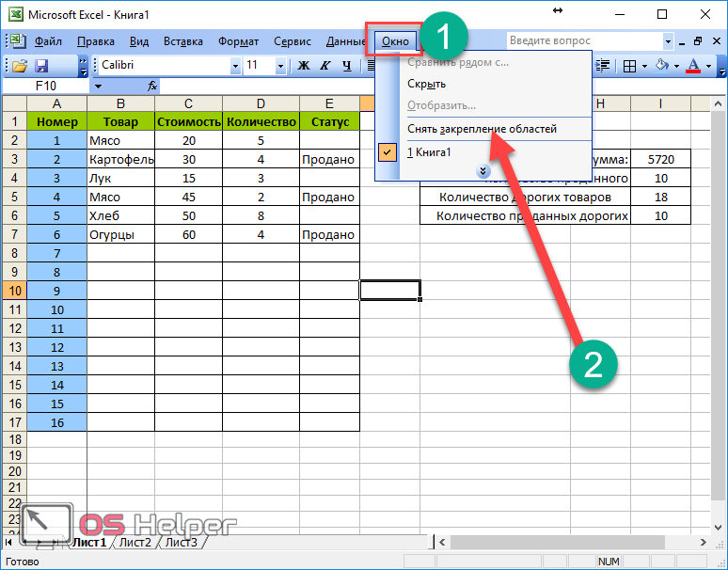Toggle bold formatting (Ж)
Screen dimensions: 728x570
point(304,66)
